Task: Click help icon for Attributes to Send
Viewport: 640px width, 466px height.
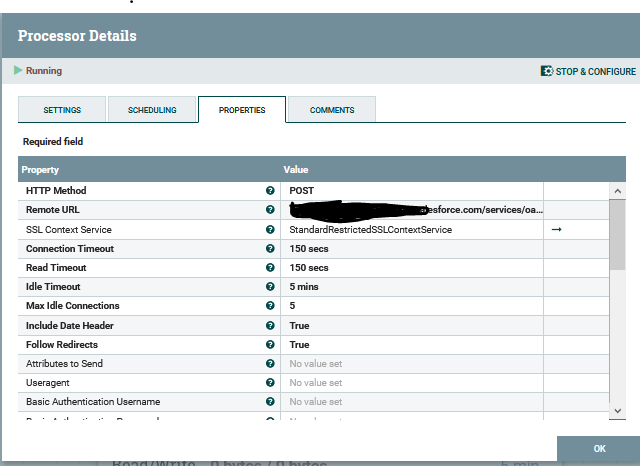Action: pos(270,363)
